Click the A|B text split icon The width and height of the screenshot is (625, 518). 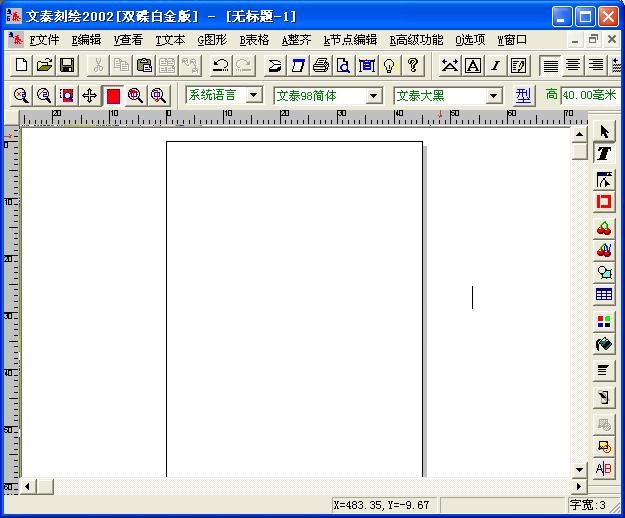pos(604,469)
